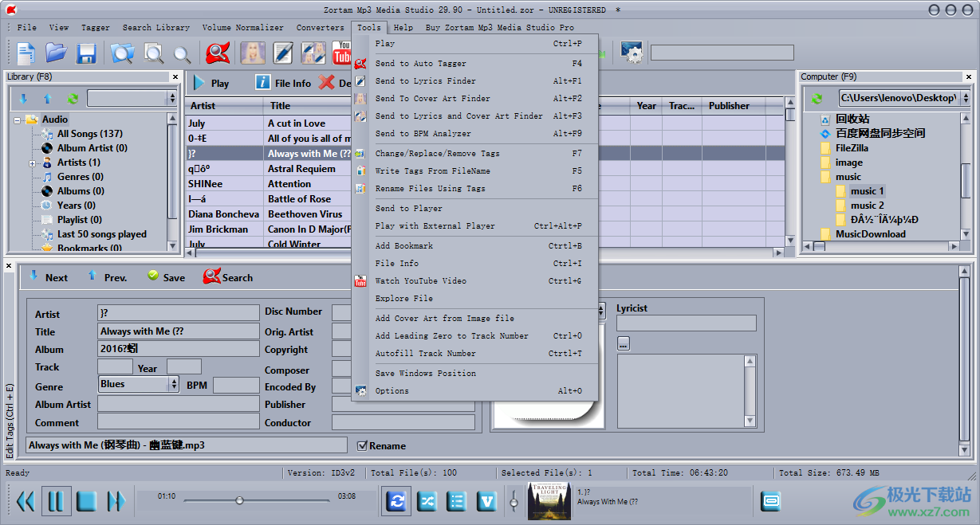This screenshot has height=525, width=980.
Task: Click the Title field in tag editor
Action: (x=179, y=331)
